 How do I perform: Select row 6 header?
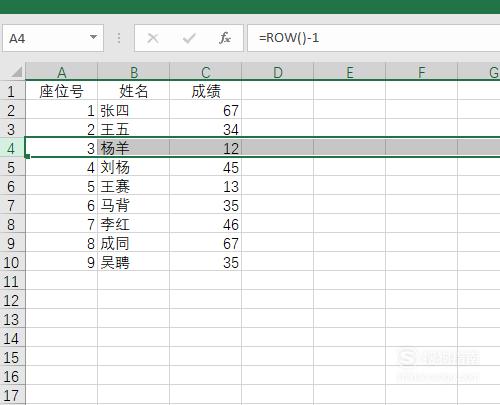click(x=12, y=186)
